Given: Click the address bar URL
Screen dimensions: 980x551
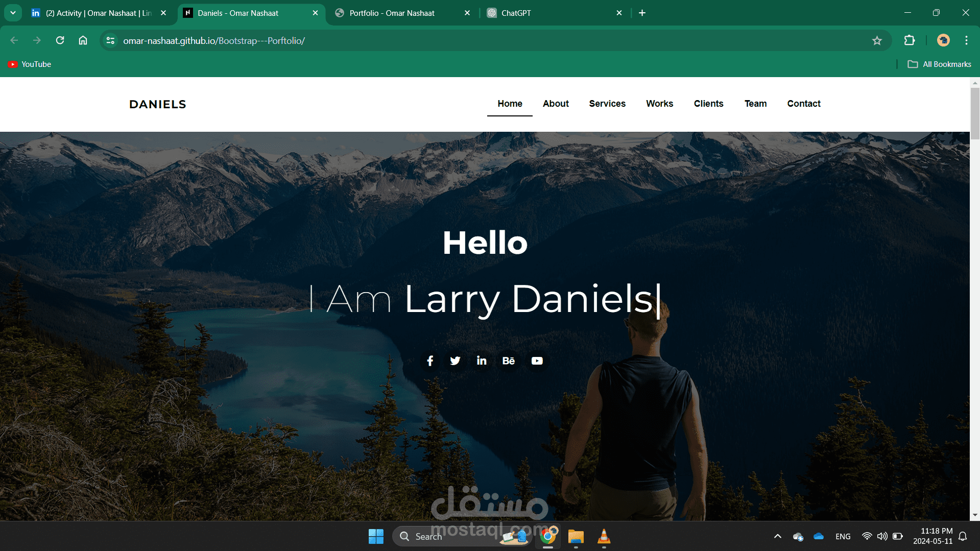Looking at the screenshot, I should 213,40.
